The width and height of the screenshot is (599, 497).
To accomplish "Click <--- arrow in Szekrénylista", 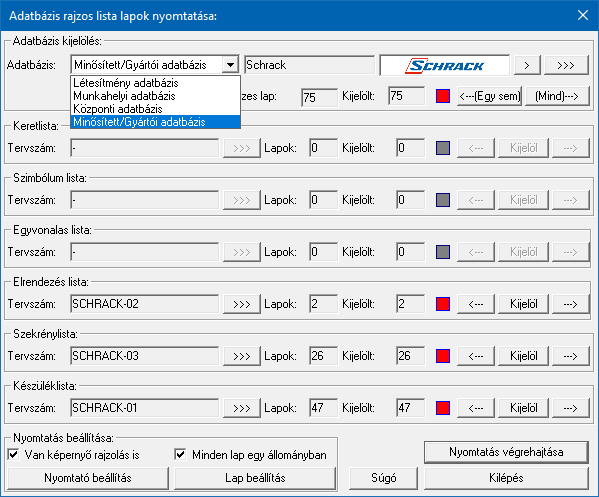I will point(476,356).
